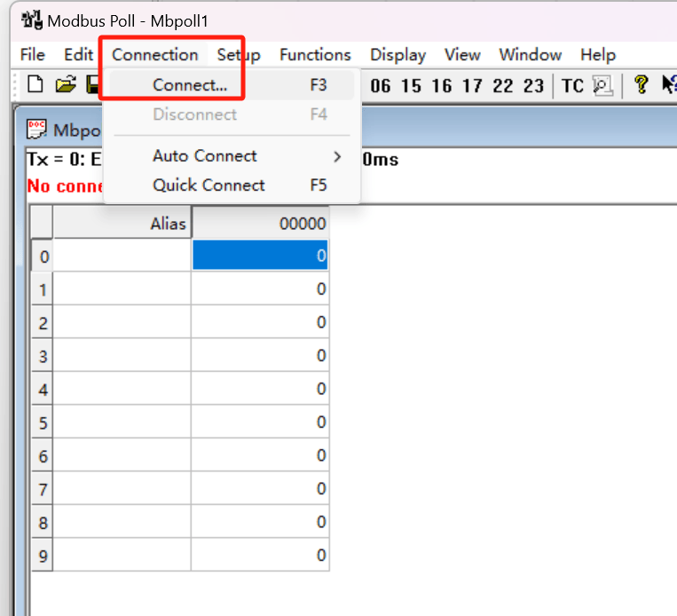This screenshot has height=616, width=677.
Task: Open the Functions menu
Action: 315,55
